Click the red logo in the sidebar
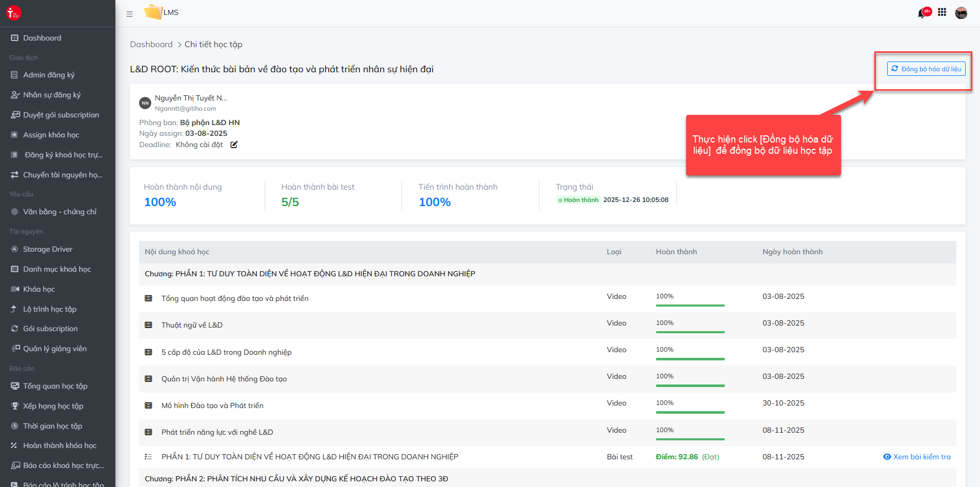This screenshot has width=980, height=487. [x=14, y=13]
